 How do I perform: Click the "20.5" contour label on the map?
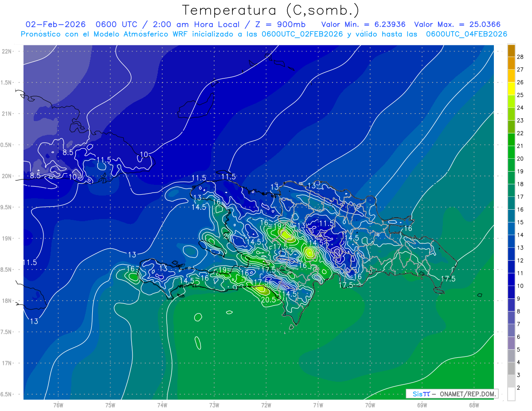point(268,300)
